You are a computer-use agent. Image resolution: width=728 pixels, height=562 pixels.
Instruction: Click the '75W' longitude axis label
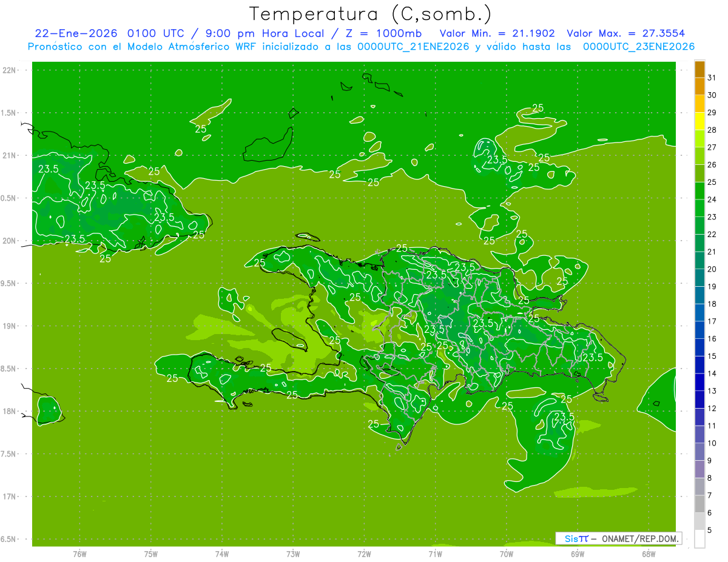click(x=151, y=555)
